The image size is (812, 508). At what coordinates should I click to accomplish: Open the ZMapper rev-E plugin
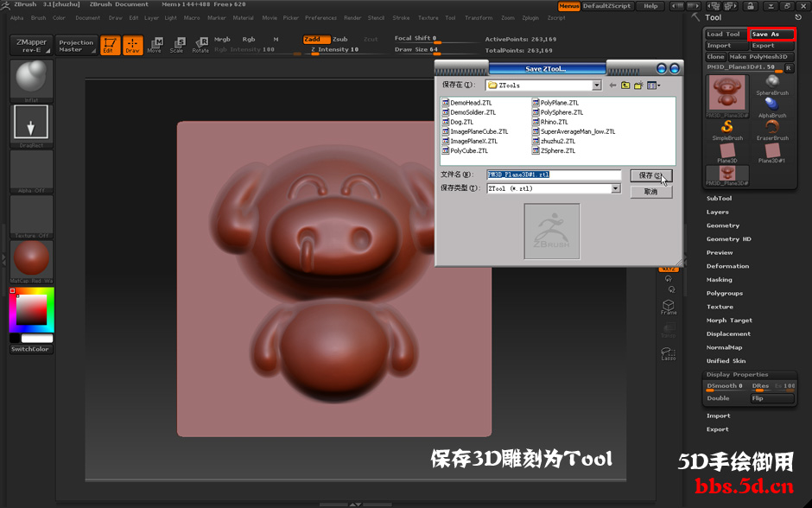pos(31,46)
